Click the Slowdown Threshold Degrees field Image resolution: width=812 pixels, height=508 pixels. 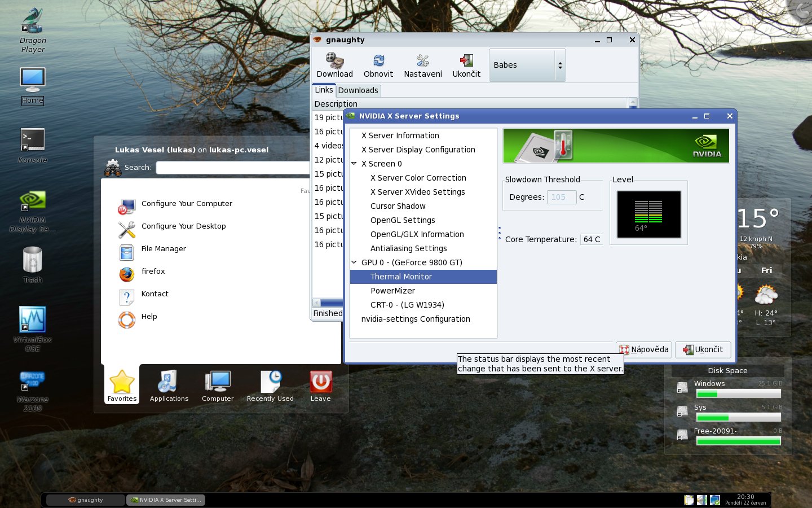click(562, 197)
